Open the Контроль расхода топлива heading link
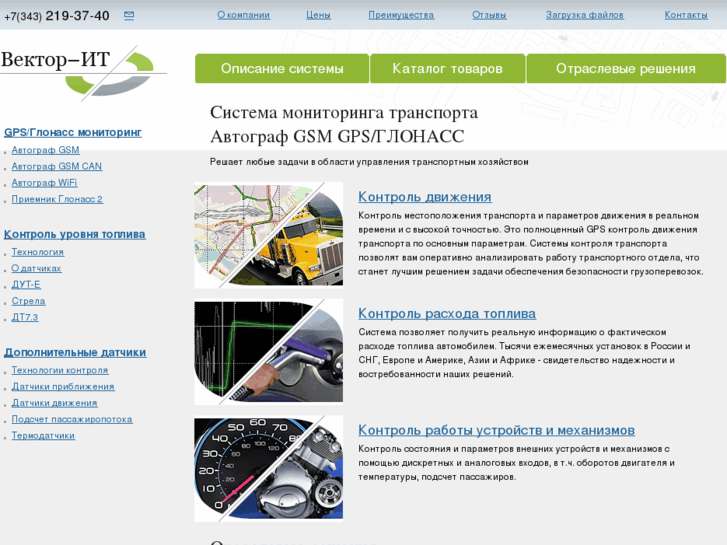727x545 pixels. tap(447, 314)
